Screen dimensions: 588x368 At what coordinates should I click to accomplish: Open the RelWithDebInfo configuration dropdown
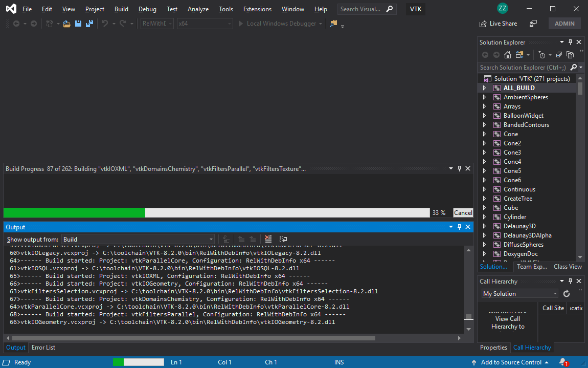point(157,24)
